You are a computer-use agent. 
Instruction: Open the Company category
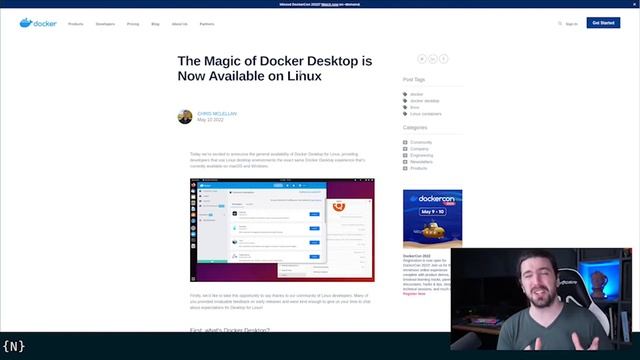(419, 149)
